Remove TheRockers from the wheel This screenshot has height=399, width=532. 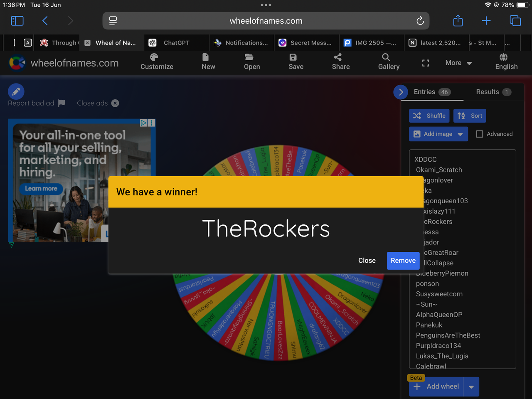pos(403,261)
